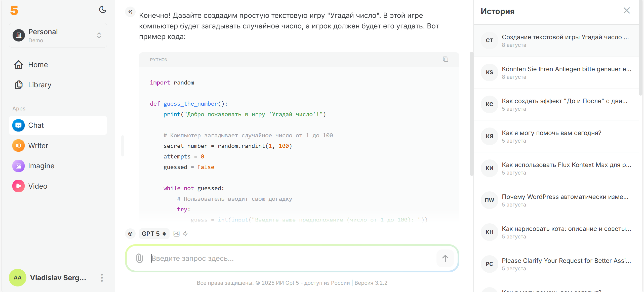644x292 pixels.
Task: Click the image generation icon beside GPT 5
Action: point(177,234)
